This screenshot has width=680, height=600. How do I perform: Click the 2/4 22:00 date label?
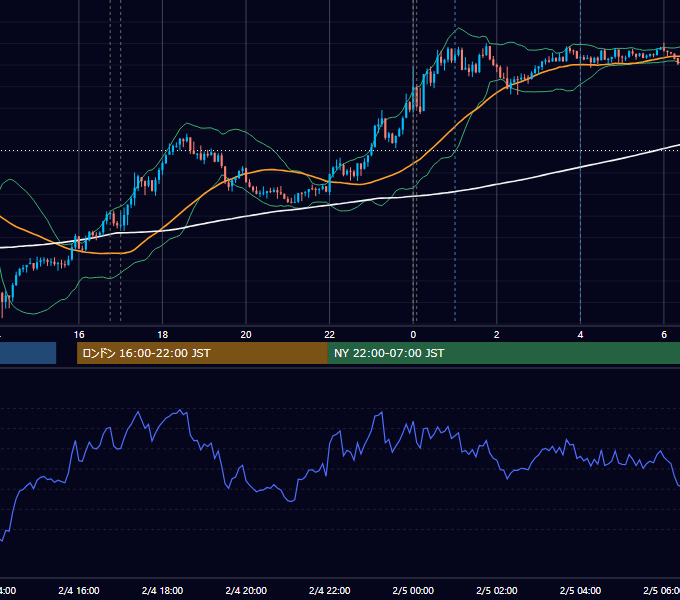[x=330, y=590]
